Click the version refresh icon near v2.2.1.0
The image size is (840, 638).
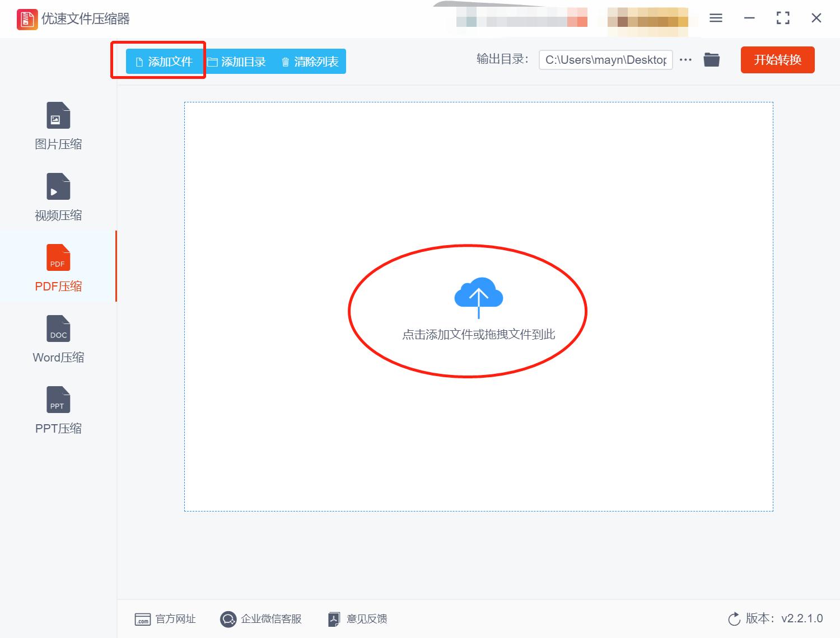734,619
